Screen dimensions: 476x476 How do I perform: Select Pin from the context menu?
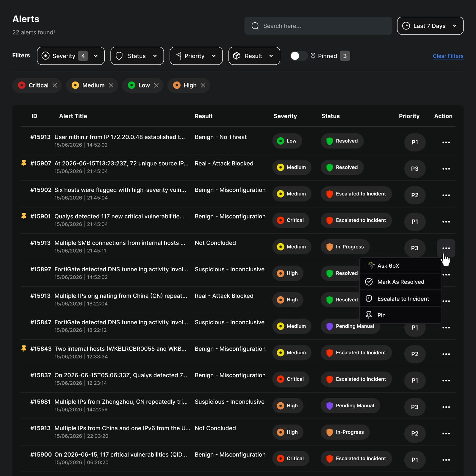pos(400,315)
